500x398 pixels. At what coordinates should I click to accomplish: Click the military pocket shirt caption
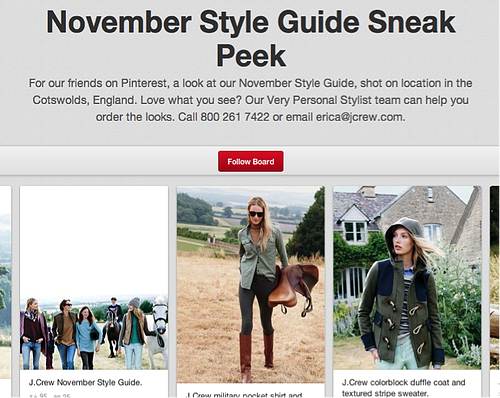click(244, 395)
